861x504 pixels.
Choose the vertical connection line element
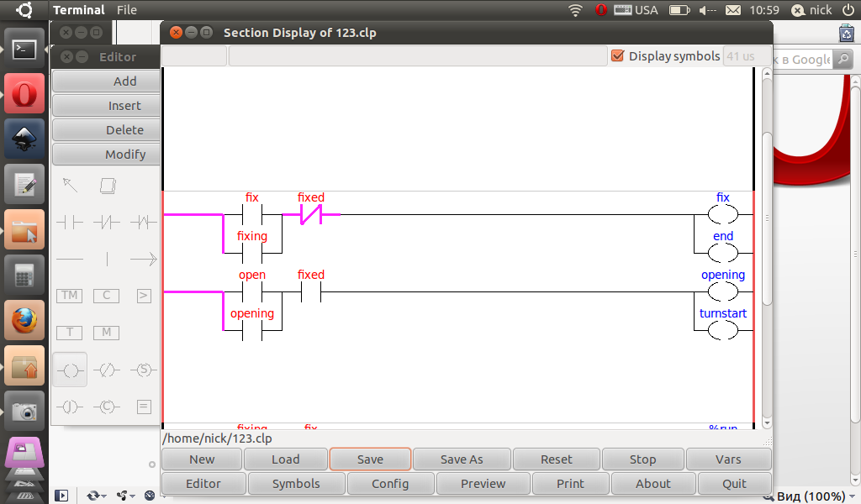coord(107,259)
